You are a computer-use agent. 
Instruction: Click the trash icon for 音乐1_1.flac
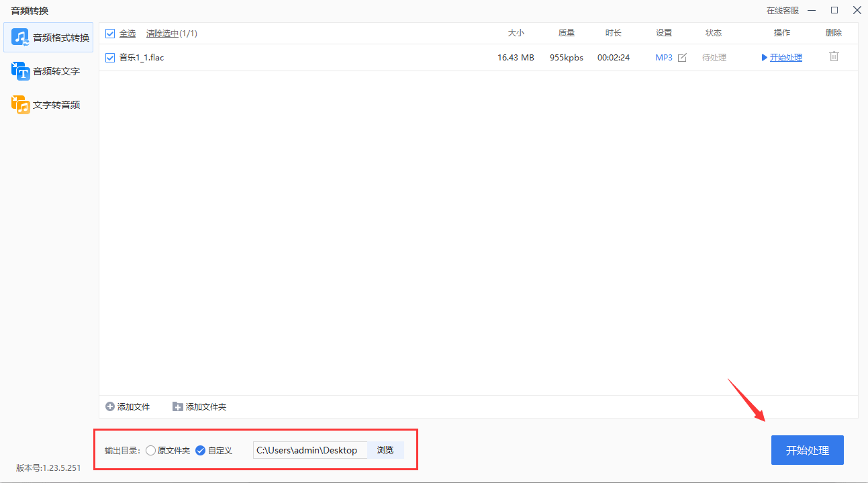(x=834, y=57)
